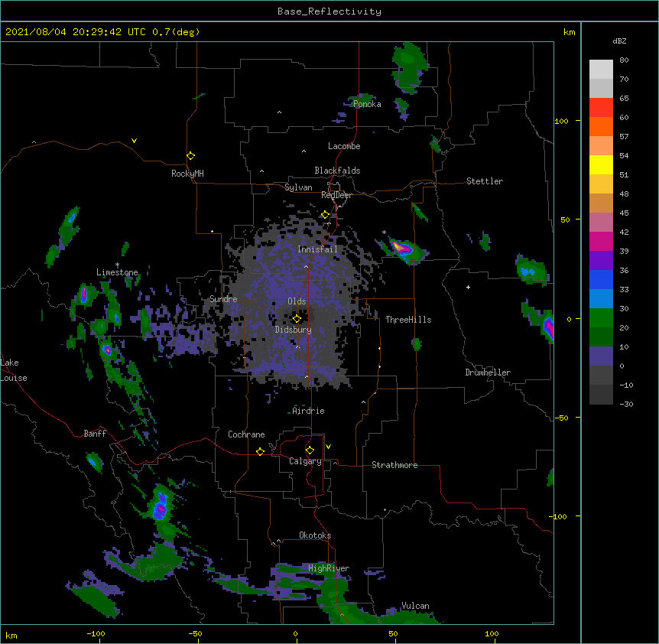659x644 pixels.
Task: Click the Limestone label
Action: [117, 272]
